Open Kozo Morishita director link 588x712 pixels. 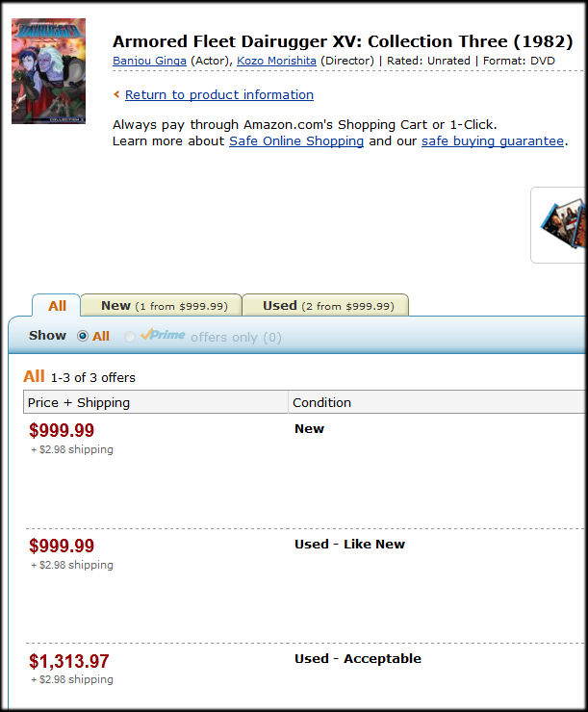(x=276, y=61)
